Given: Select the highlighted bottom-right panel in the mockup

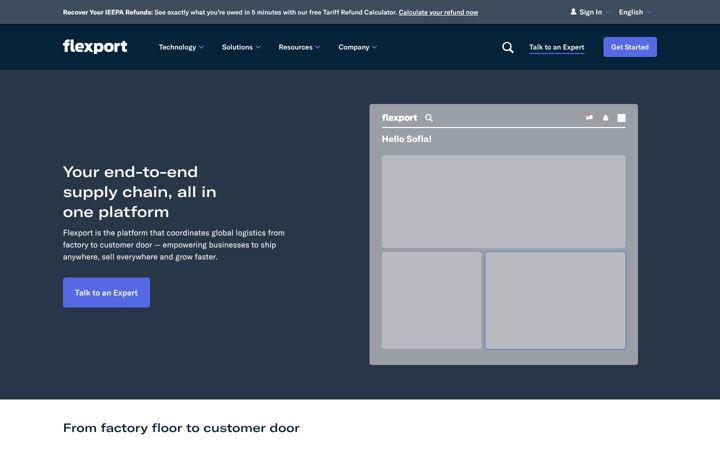Looking at the screenshot, I should [555, 300].
